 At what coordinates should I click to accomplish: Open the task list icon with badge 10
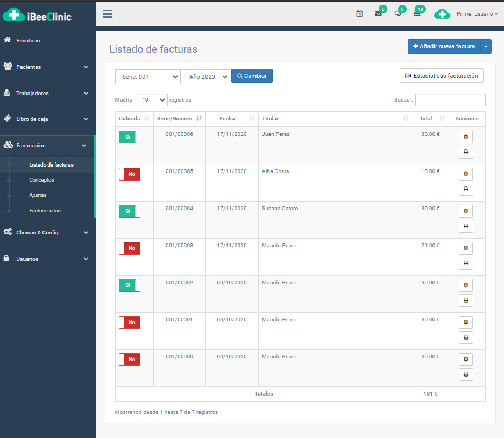point(417,14)
